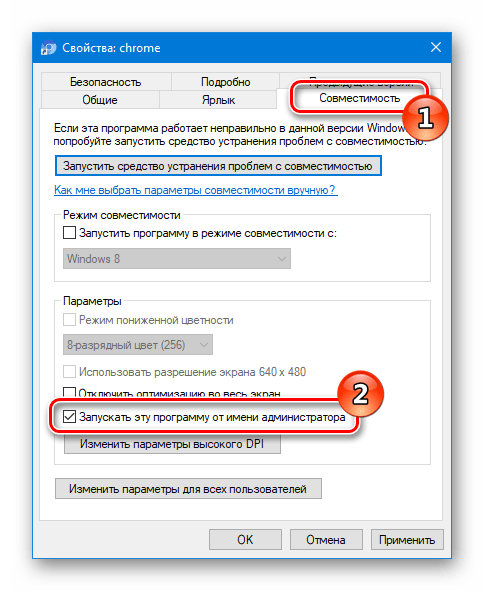Click Изменить параметры для всех пользователей
This screenshot has height=591, width=484.
(188, 489)
